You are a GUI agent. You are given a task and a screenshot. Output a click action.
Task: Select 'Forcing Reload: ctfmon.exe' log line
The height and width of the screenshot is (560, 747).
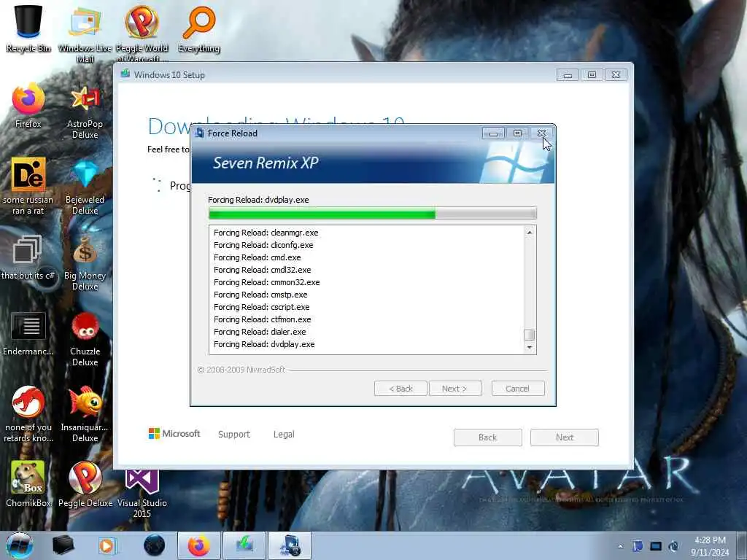(262, 319)
